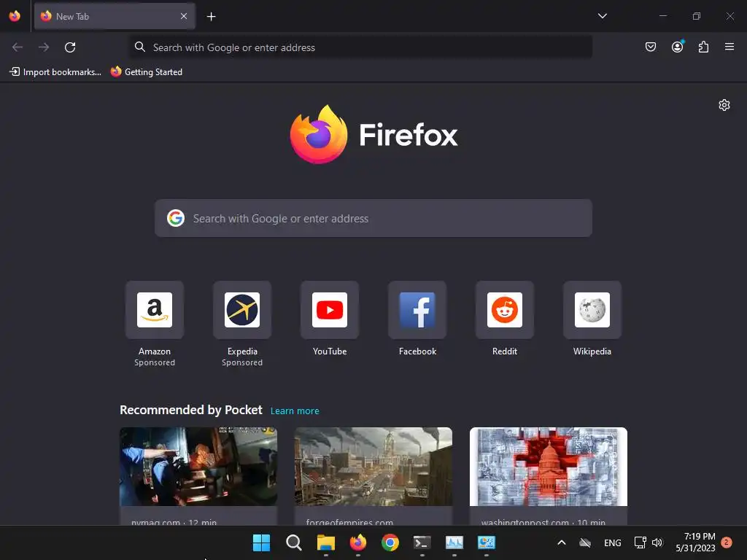Viewport: 747px width, 560px height.
Task: Go back with the back arrow
Action: pos(18,47)
